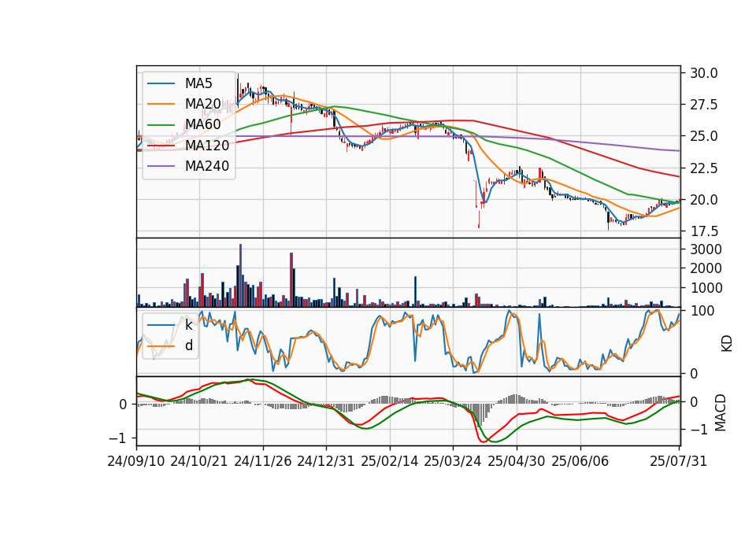Image resolution: width=756 pixels, height=543 pixels.
Task: Click the MA20 legend label
Action: point(202,104)
